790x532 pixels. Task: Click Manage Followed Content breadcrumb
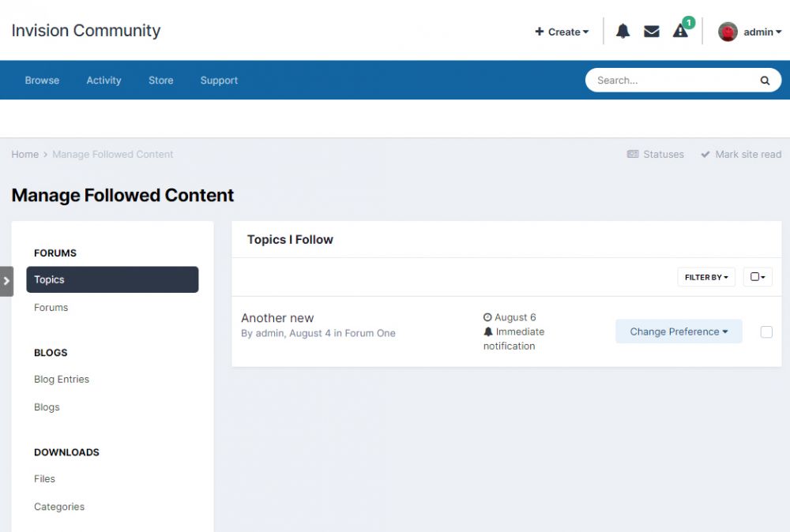click(113, 155)
